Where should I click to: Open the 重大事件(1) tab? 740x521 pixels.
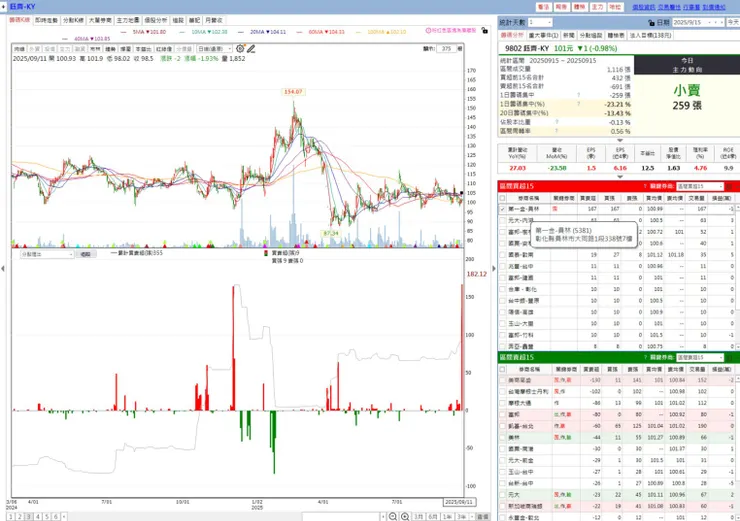click(x=543, y=35)
